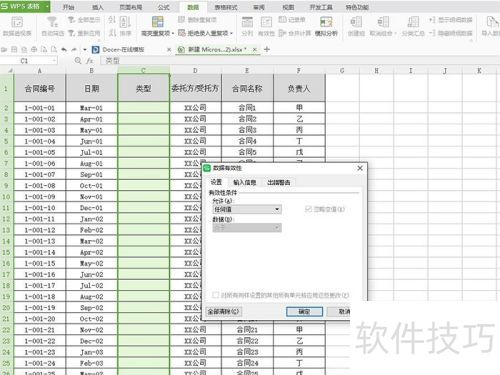The width and height of the screenshot is (500, 375).
Task: Open the 数据 (Data) condition dropdown
Action: click(247, 228)
